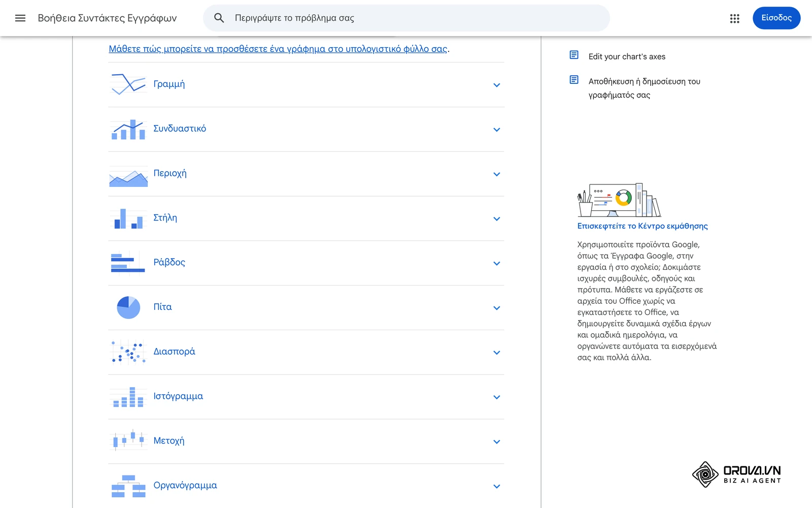Screen dimensions: 812x508
Task: Click the Είσοδος sign-in button
Action: coord(776,18)
